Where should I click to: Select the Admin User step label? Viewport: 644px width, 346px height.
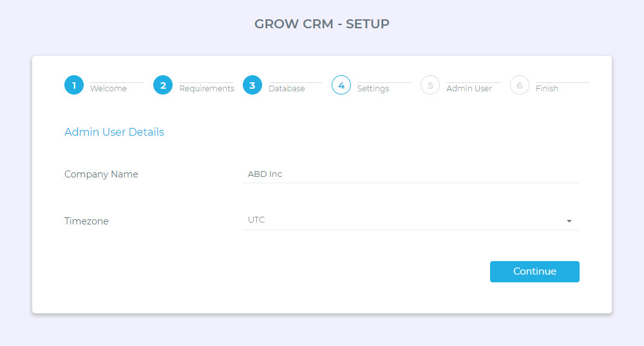click(469, 89)
